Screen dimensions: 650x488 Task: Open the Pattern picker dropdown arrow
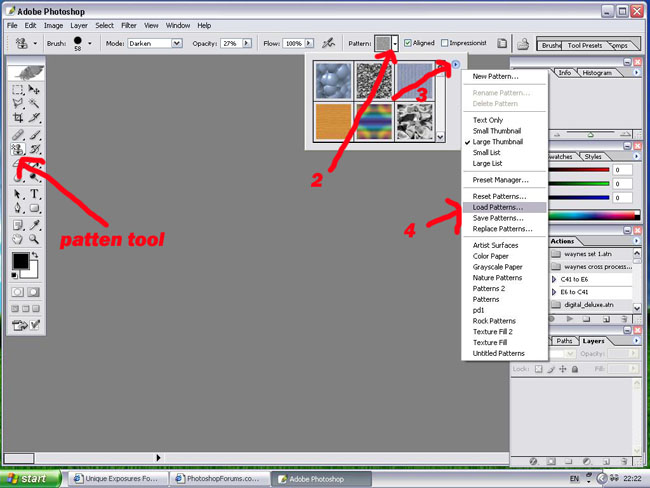(396, 44)
